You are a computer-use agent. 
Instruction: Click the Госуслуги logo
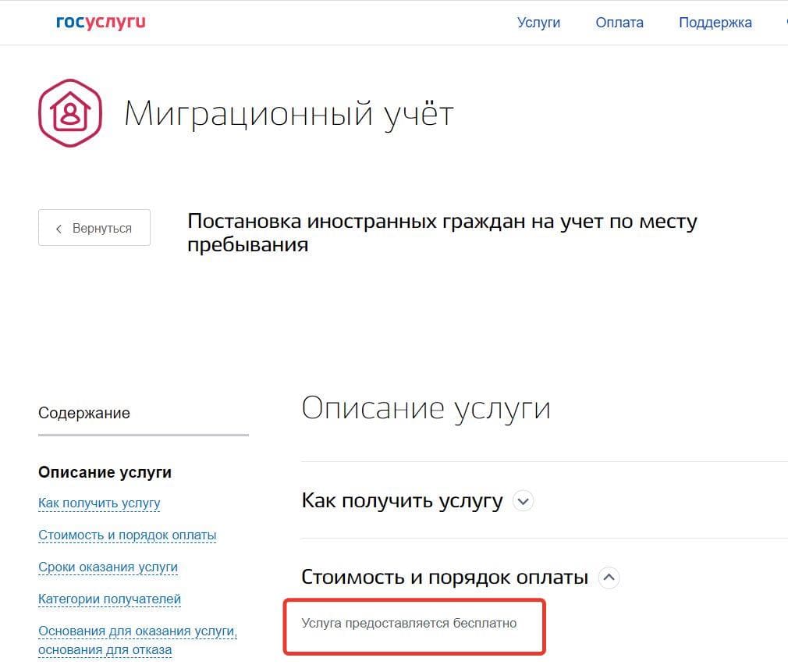click(x=101, y=22)
